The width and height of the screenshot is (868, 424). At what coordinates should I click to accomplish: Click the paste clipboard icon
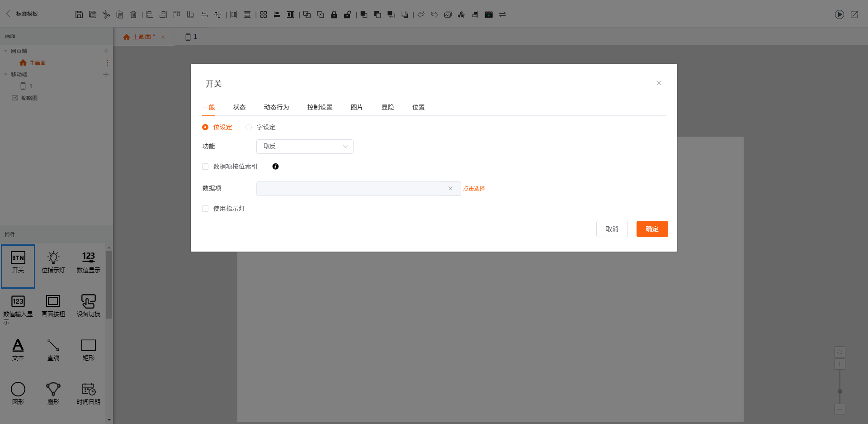pos(120,14)
